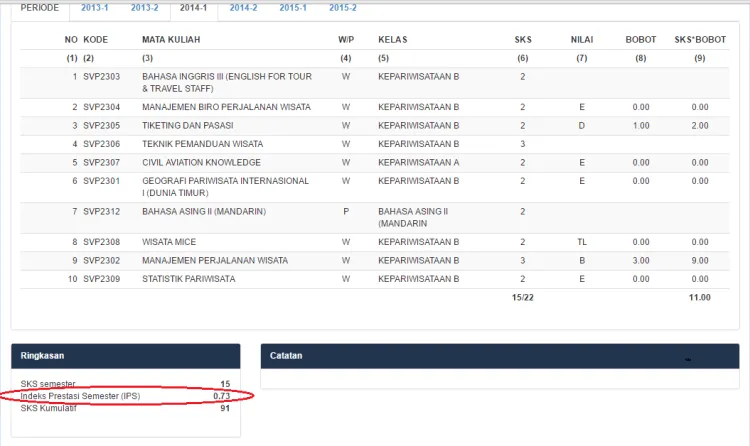Select course code SVP2307

point(101,163)
